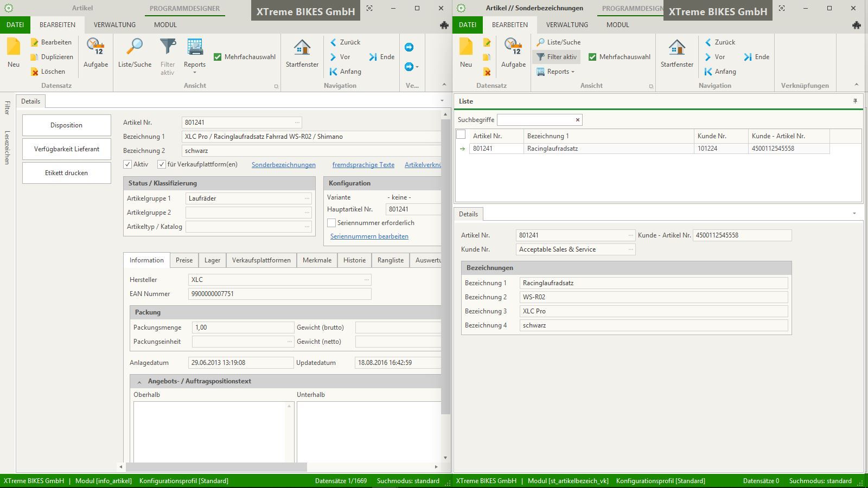Image resolution: width=868 pixels, height=488 pixels.
Task: Open the Sonderbezeichnungen link
Action: 283,165
